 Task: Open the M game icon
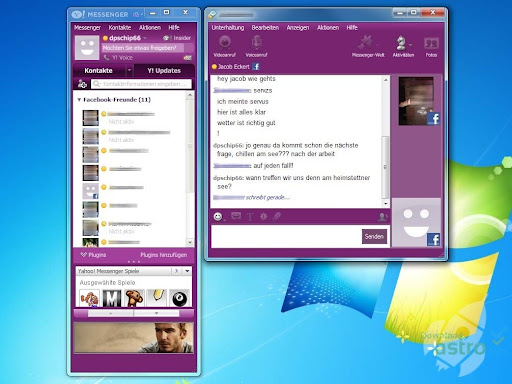(112, 298)
